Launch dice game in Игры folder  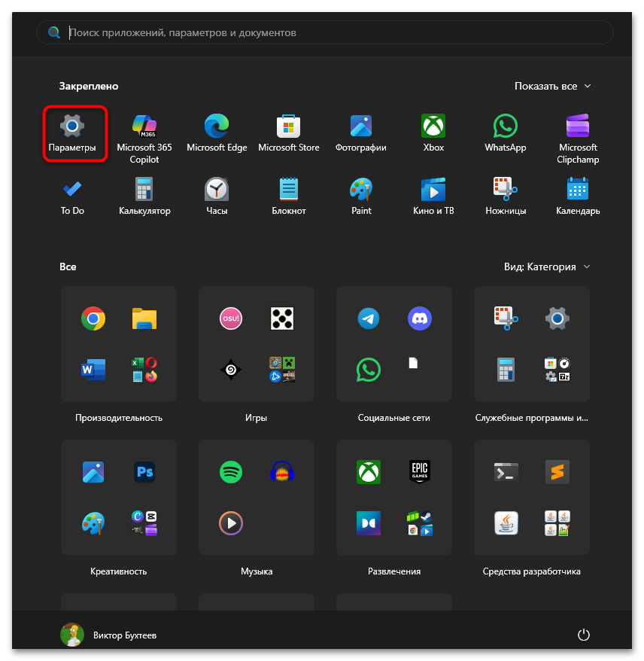click(x=282, y=318)
